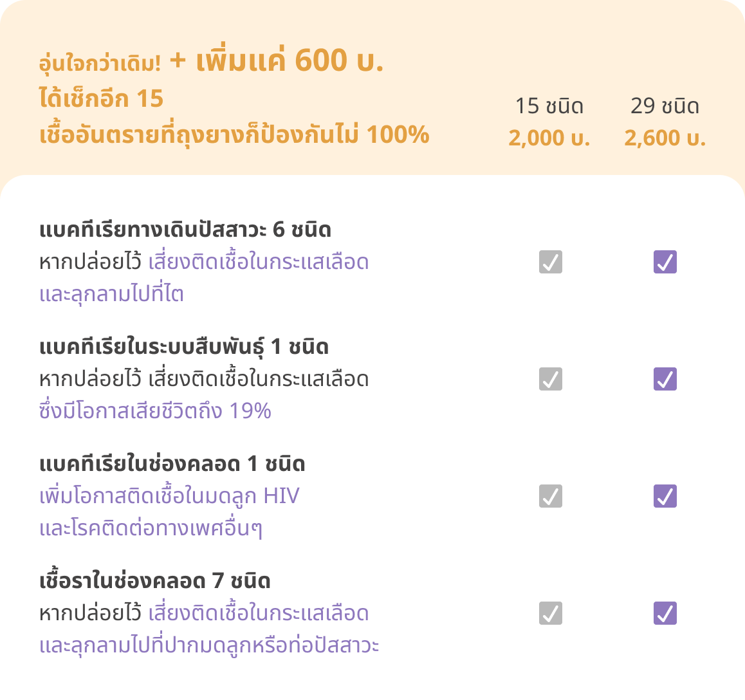Toggle purple checkbox for vaginal bacteria 1 type
This screenshot has width=745, height=700.
pyautogui.click(x=665, y=496)
